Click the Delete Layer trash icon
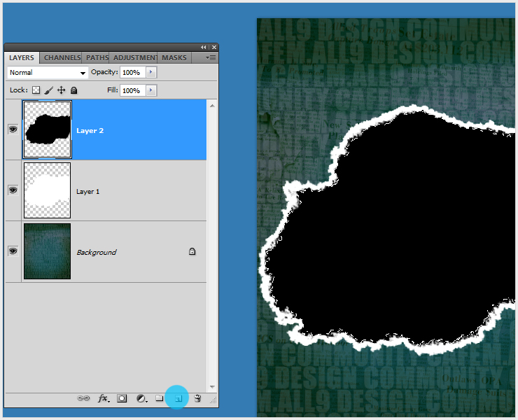The height and width of the screenshot is (420, 518). pos(197,398)
